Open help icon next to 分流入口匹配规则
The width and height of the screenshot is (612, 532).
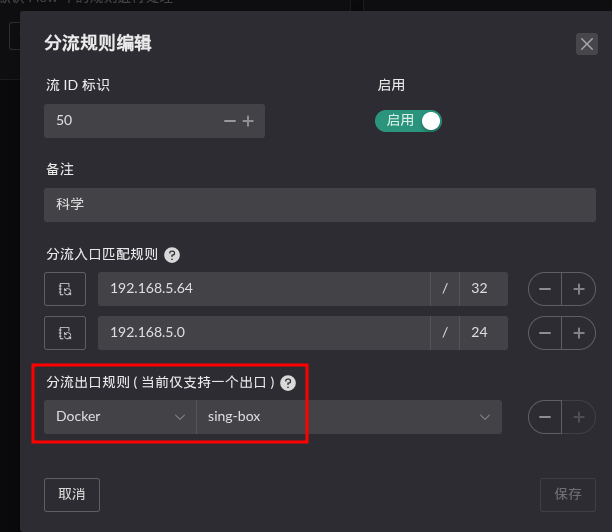[x=172, y=255]
